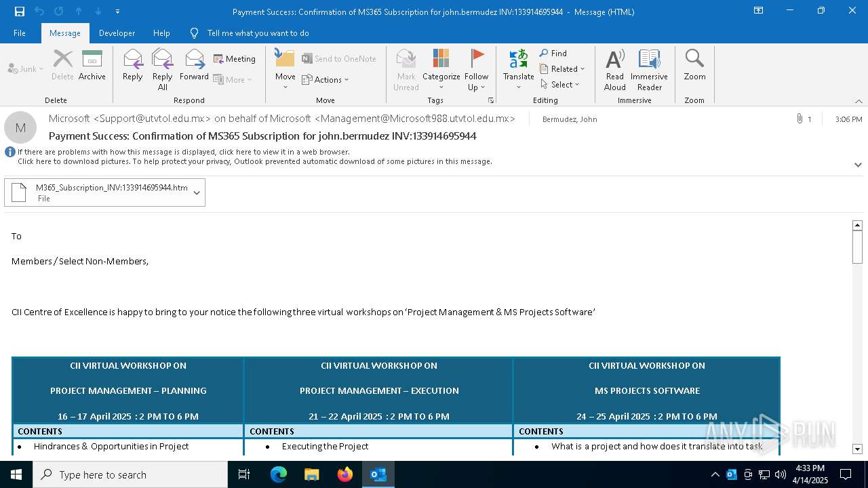The height and width of the screenshot is (488, 868).
Task: Click the email subject line text
Action: coord(262,136)
